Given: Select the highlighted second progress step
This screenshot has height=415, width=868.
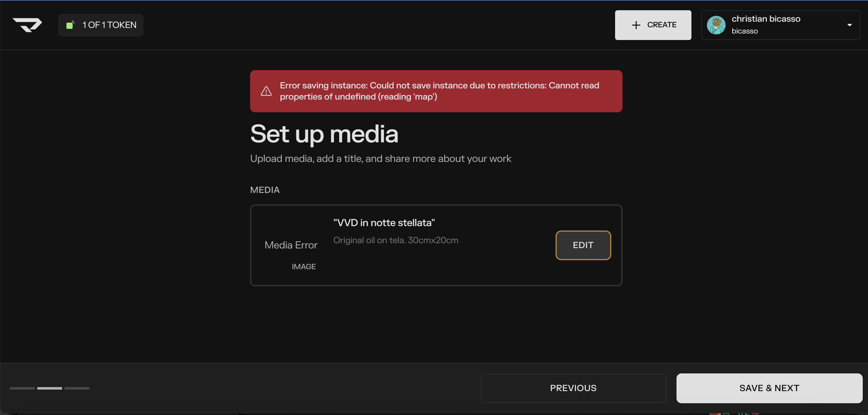Looking at the screenshot, I should coord(50,388).
